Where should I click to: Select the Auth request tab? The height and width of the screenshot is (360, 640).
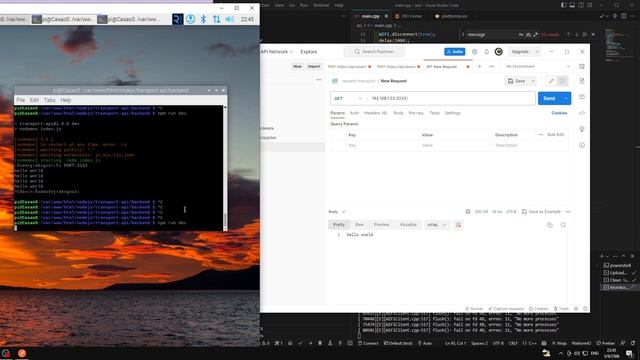click(x=354, y=113)
